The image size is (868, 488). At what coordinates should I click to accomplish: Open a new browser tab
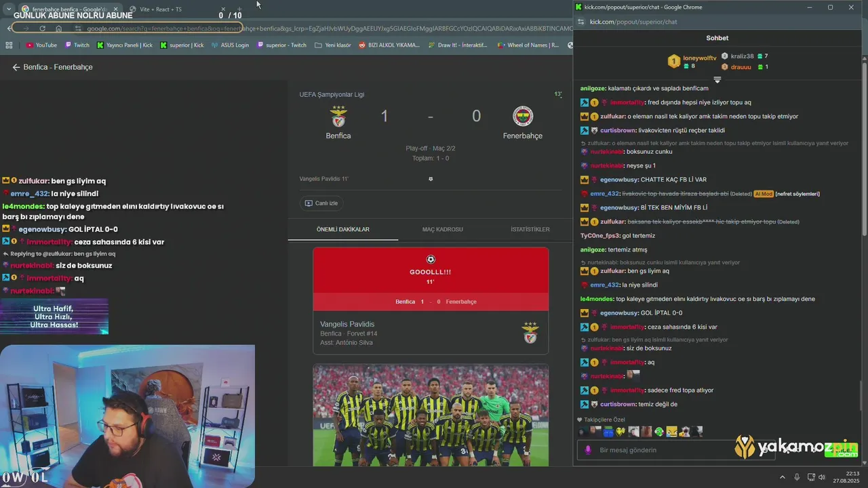[x=239, y=9]
